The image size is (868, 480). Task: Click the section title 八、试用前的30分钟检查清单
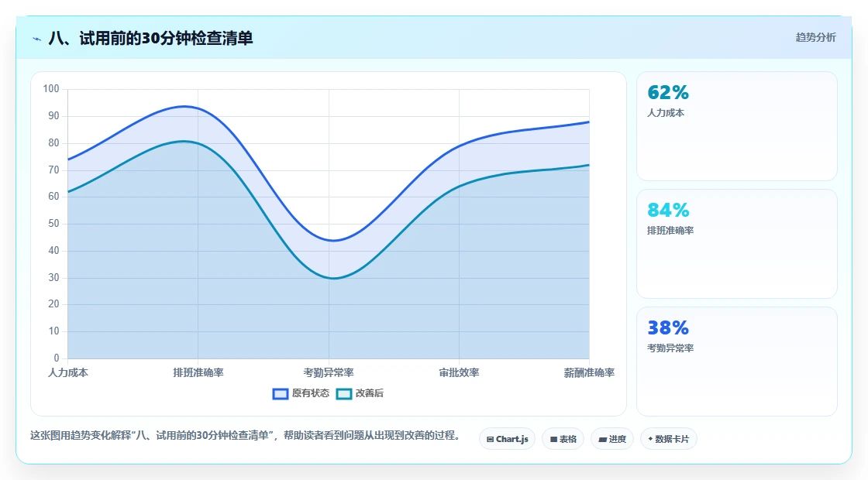[150, 38]
